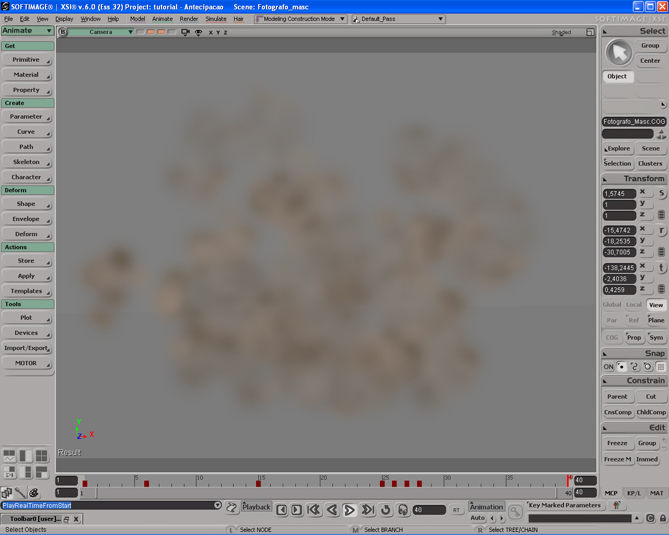Click the Primitive button
Image resolution: width=669 pixels, height=535 pixels.
pyautogui.click(x=26, y=60)
